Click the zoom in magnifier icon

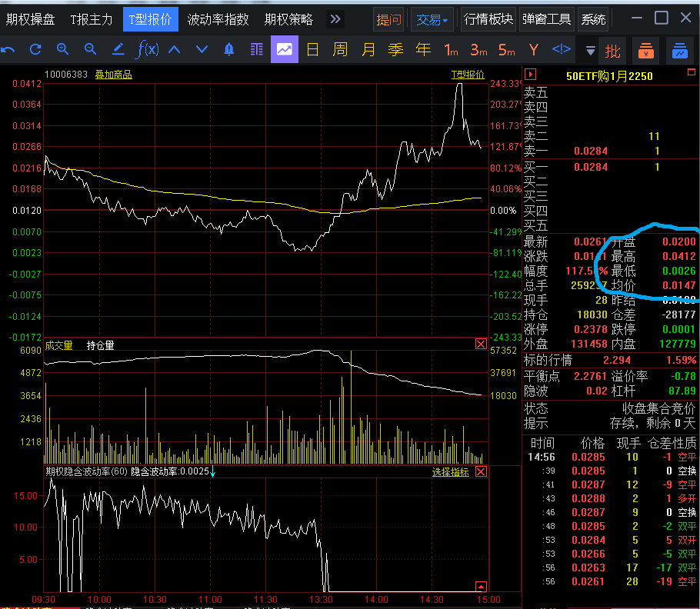pos(63,49)
